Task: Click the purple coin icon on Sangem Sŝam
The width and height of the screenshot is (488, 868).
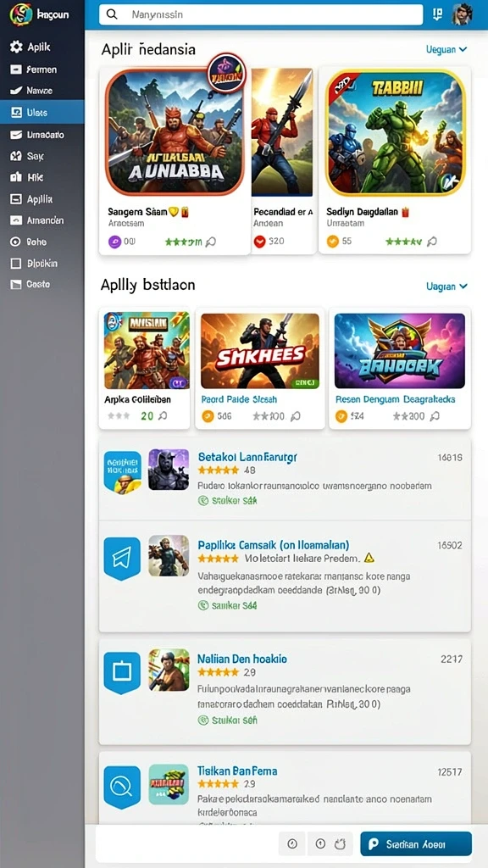Action: click(x=114, y=242)
